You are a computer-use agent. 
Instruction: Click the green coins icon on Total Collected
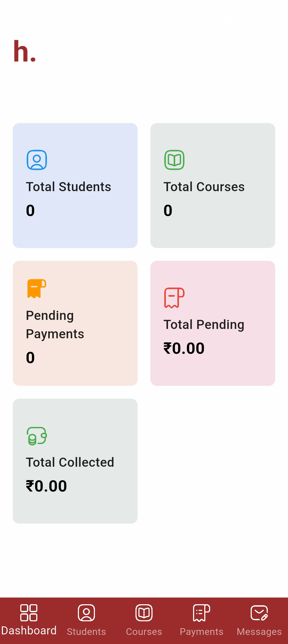[x=37, y=436]
